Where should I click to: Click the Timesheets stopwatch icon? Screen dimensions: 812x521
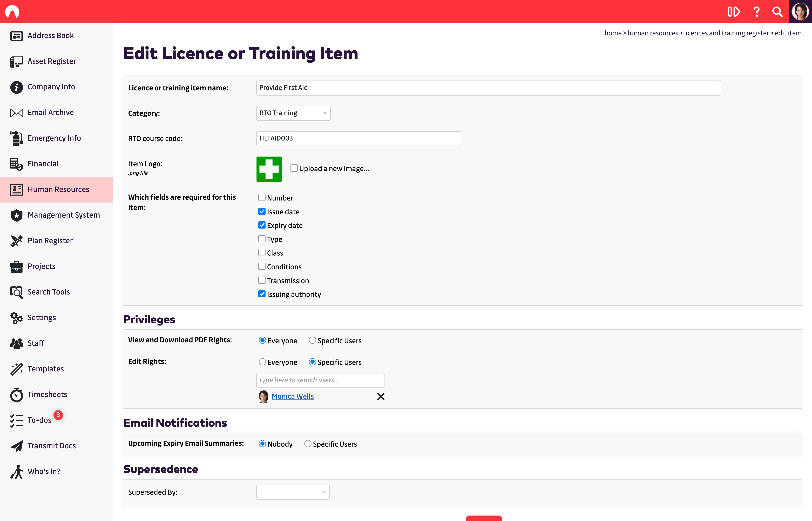coord(16,395)
